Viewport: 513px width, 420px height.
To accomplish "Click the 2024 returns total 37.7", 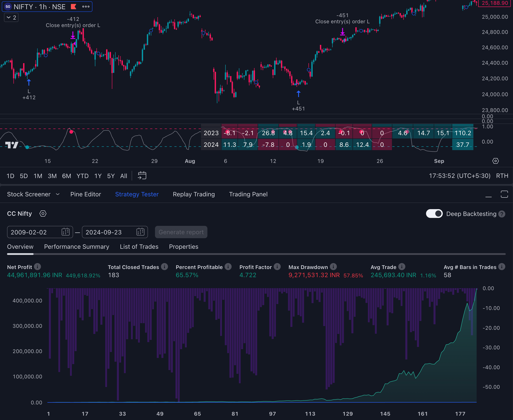I will point(463,145).
